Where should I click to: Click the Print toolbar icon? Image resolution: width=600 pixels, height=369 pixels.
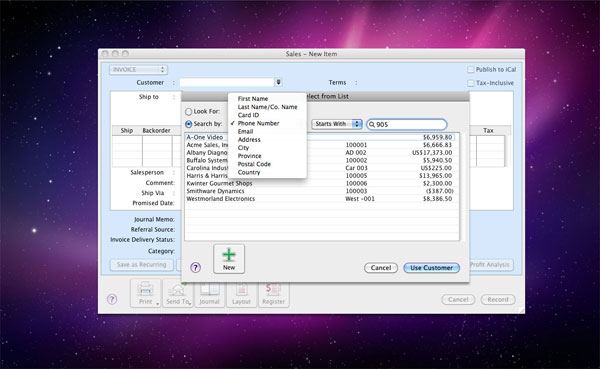point(145,293)
